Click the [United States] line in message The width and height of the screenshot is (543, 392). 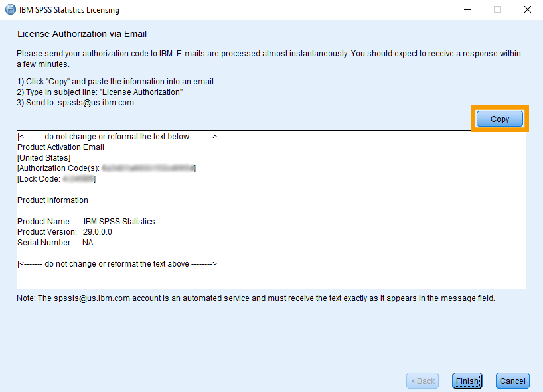pyautogui.click(x=44, y=158)
